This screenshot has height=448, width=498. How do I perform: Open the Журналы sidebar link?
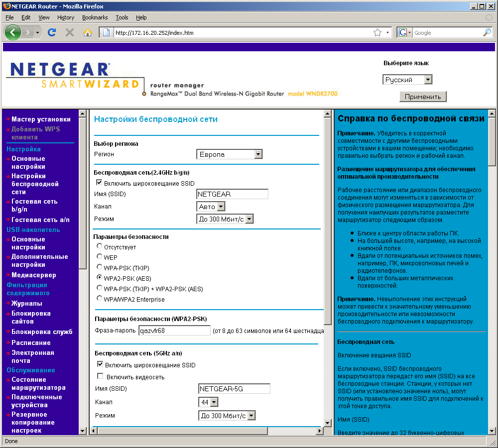[x=27, y=303]
